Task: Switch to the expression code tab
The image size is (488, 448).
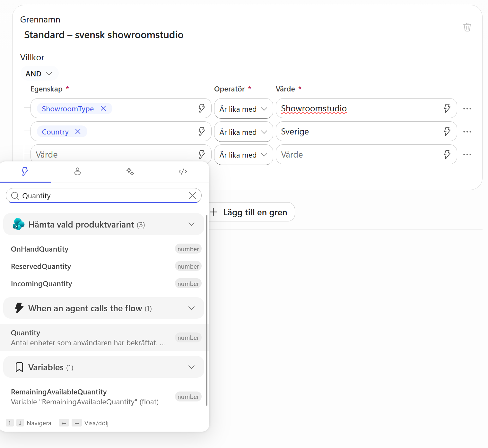Action: pyautogui.click(x=183, y=172)
